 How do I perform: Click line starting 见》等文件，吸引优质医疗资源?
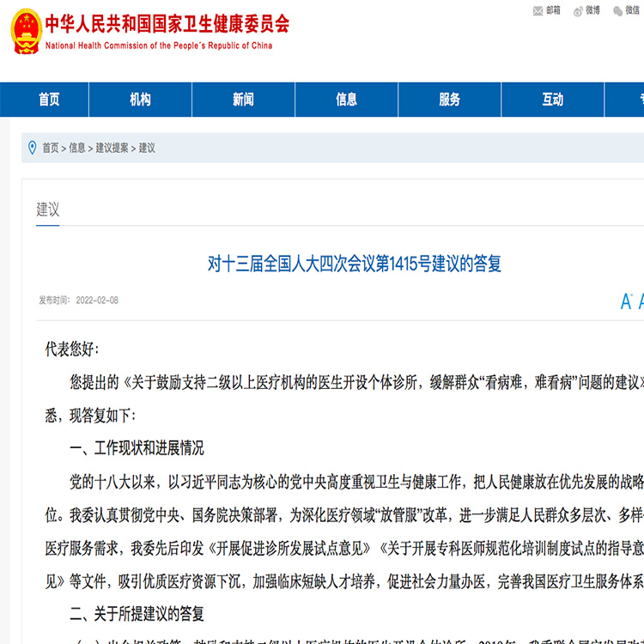click(x=344, y=581)
